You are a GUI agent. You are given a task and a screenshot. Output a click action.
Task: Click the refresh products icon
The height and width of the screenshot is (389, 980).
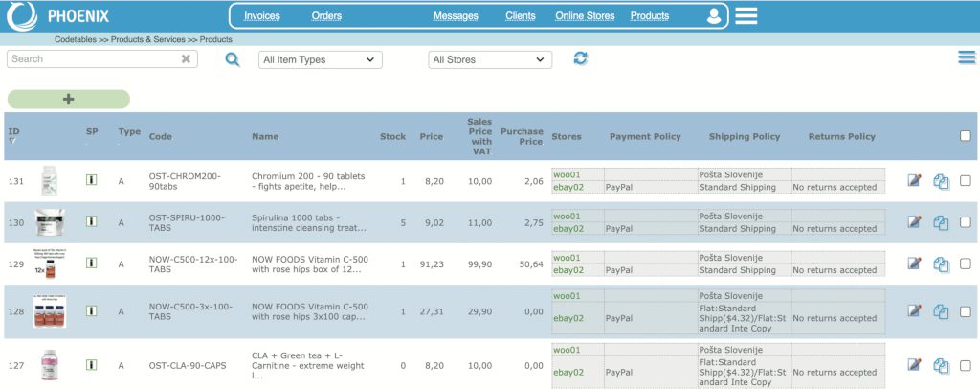click(581, 58)
